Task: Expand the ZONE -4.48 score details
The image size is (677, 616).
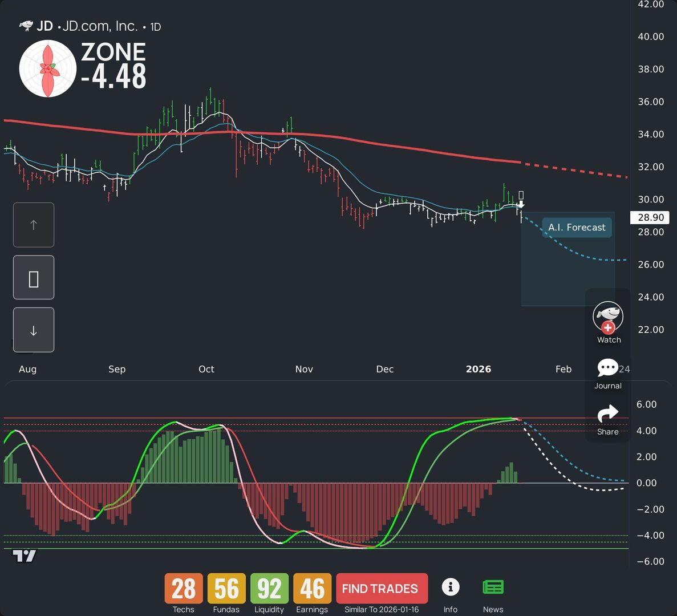Action: click(x=112, y=66)
